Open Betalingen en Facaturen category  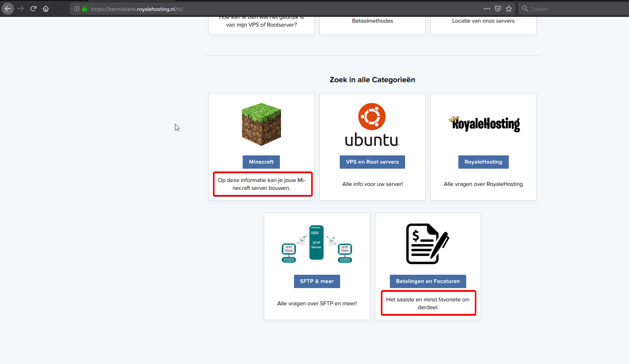(428, 281)
